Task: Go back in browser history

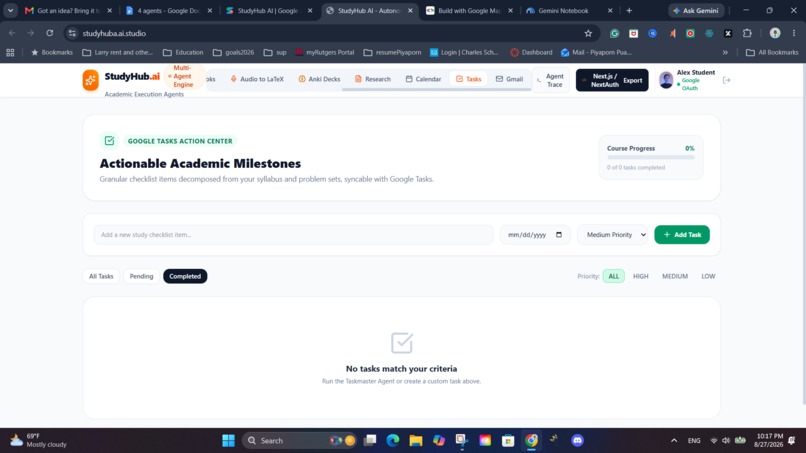Action: pyautogui.click(x=12, y=33)
